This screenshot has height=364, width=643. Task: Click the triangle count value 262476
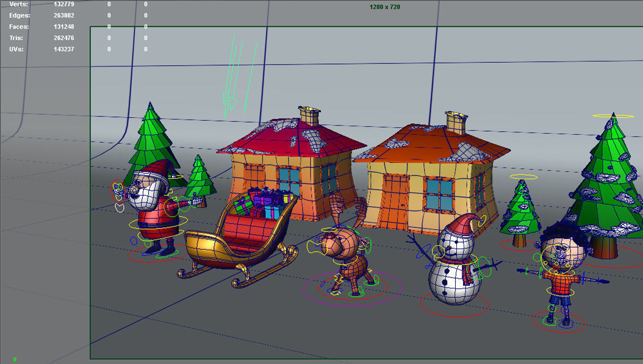tap(64, 38)
